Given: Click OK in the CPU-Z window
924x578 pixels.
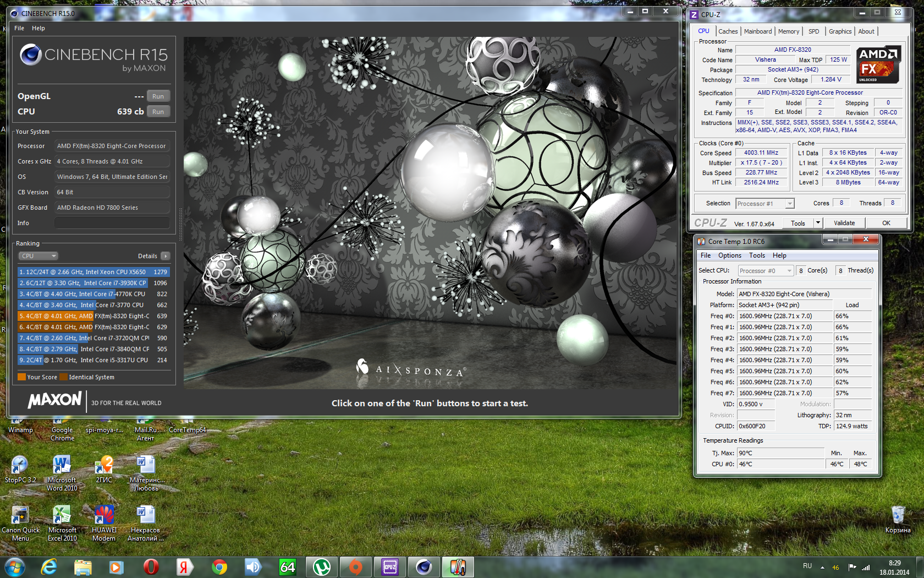Looking at the screenshot, I should tap(886, 223).
